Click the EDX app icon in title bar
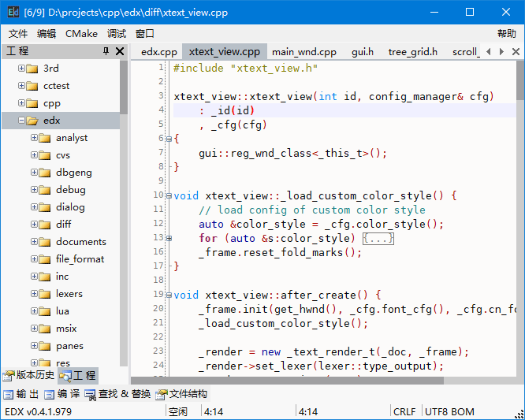This screenshot has height=420, width=525. [x=13, y=12]
